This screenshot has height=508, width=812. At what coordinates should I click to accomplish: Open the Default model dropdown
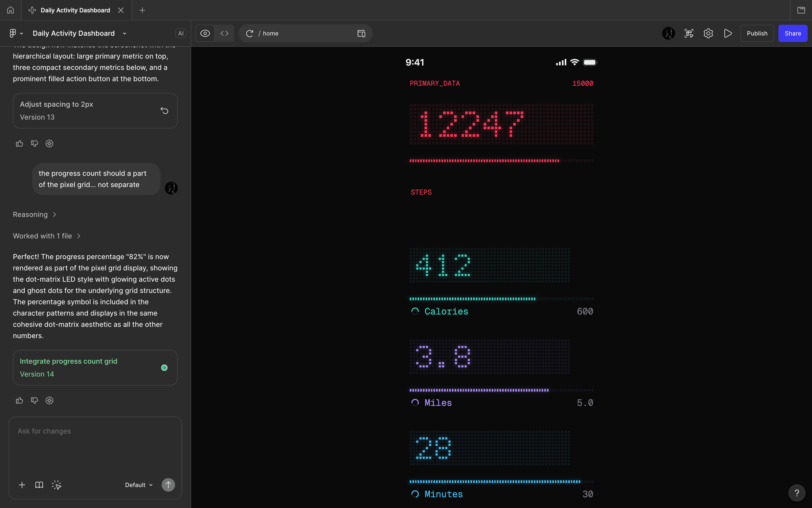click(139, 485)
